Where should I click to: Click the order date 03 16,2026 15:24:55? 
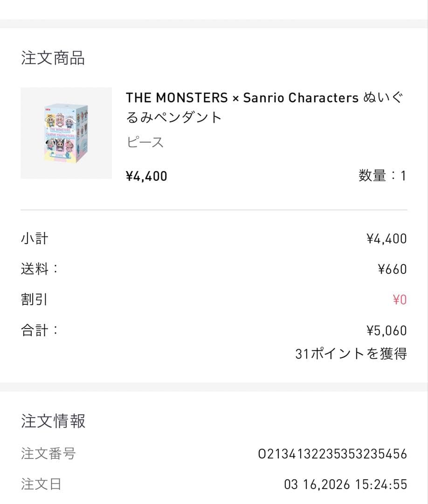[345, 484]
